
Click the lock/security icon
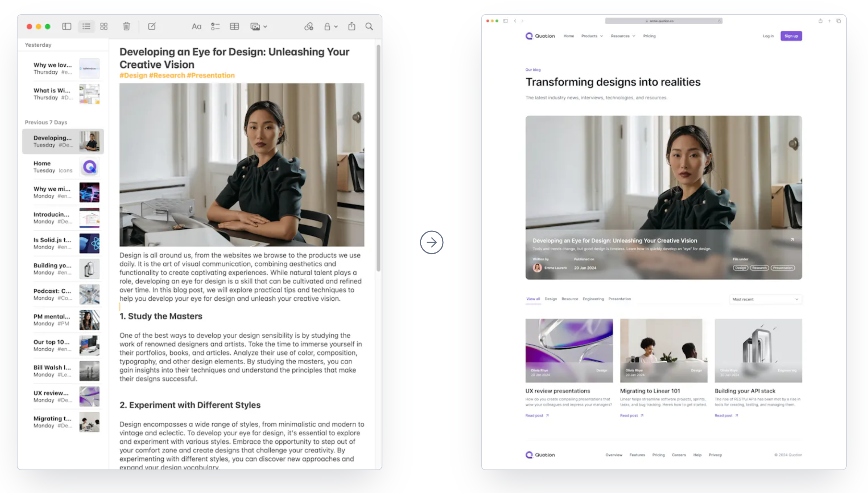329,26
